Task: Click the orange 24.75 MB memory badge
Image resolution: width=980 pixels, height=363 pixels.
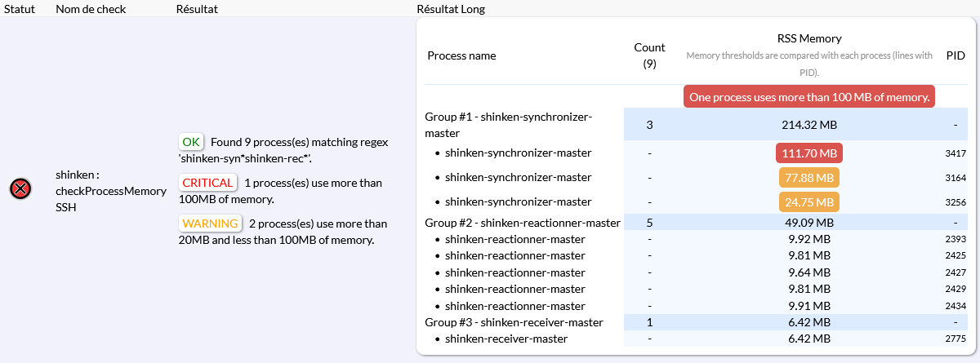Action: coord(808,202)
